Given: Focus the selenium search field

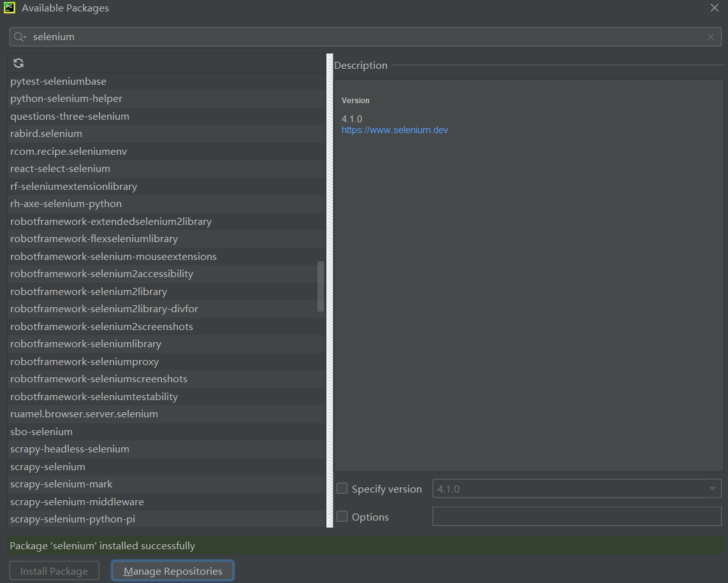Looking at the screenshot, I should (x=365, y=37).
